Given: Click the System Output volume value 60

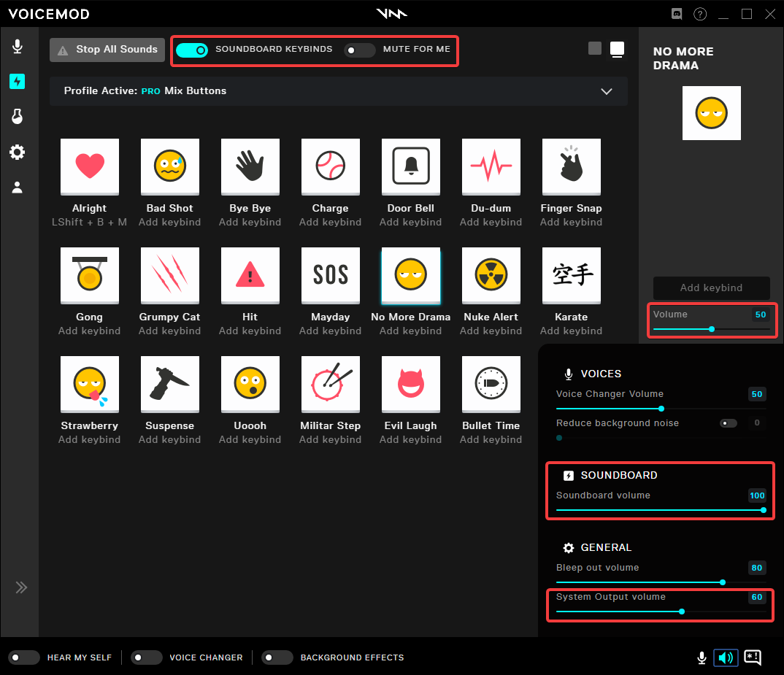Looking at the screenshot, I should 757,597.
